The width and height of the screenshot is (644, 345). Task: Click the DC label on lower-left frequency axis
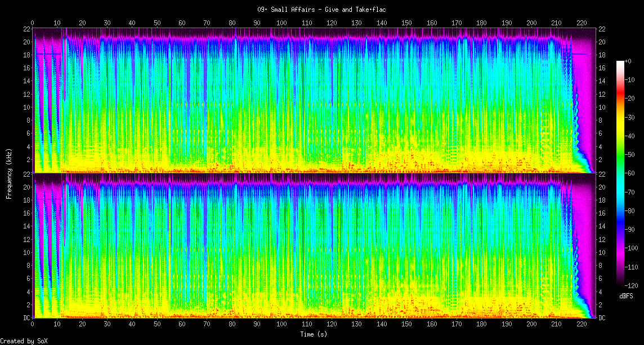click(26, 317)
